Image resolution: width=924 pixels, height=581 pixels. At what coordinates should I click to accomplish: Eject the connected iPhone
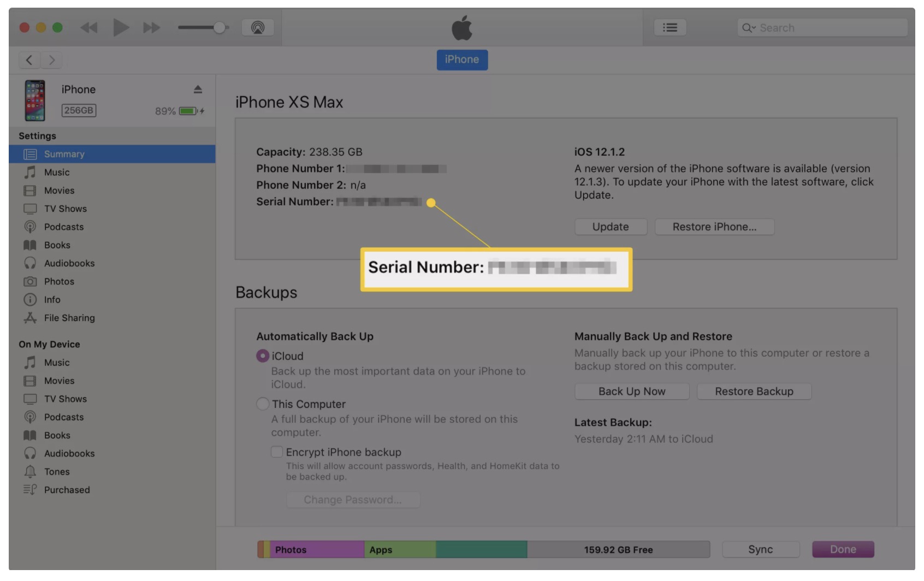(x=197, y=88)
